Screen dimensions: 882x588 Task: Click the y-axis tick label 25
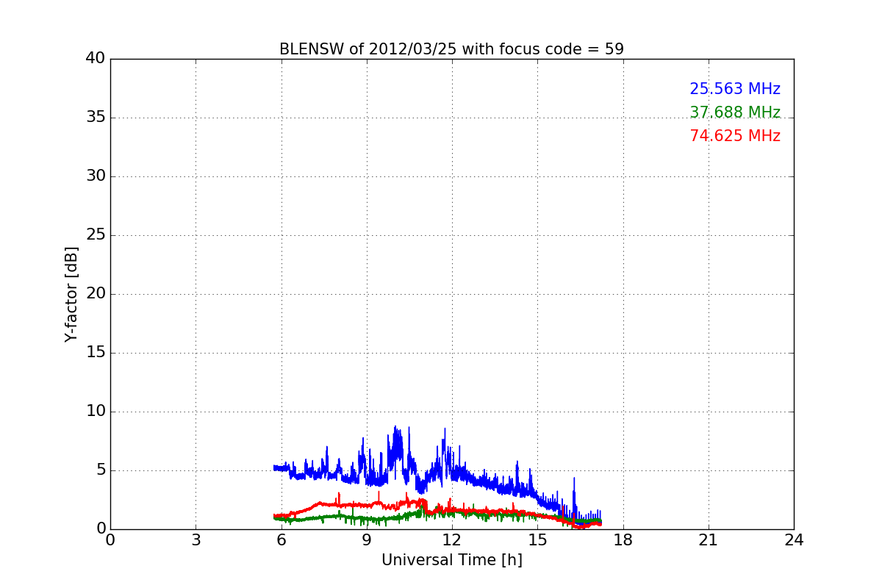click(x=96, y=235)
